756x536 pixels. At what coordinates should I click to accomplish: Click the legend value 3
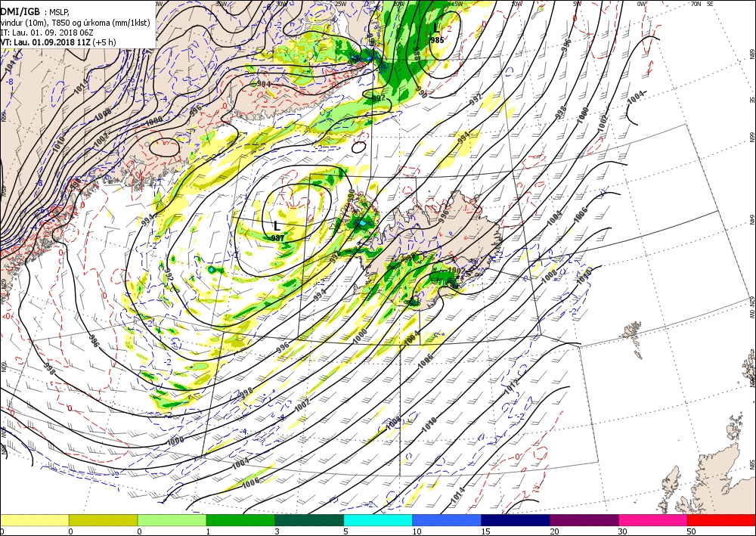[x=277, y=531]
